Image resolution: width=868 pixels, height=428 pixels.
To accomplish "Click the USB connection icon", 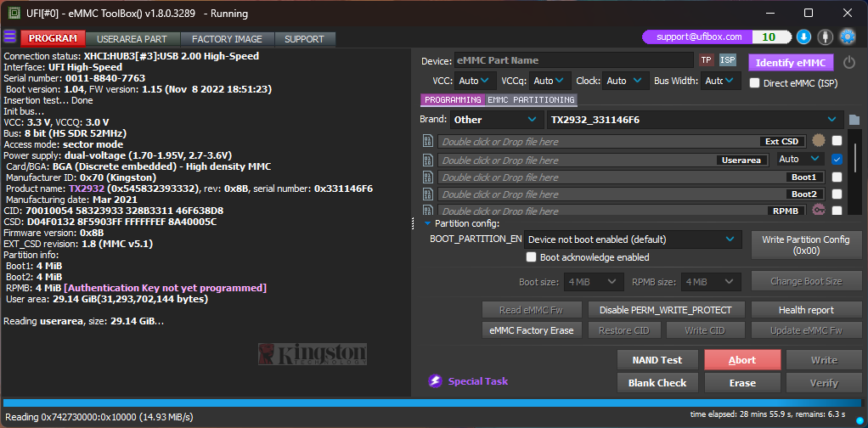I will (825, 37).
